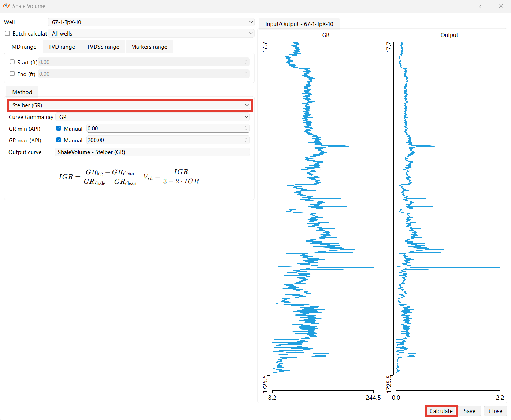Enable the End (ft) checkbox
The height and width of the screenshot is (420, 511).
[x=12, y=74]
